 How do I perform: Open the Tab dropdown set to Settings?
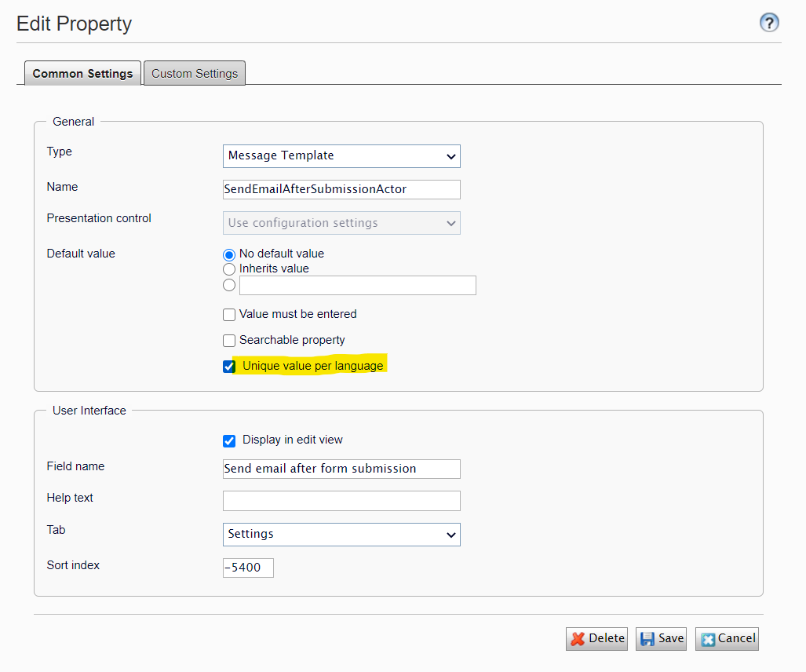[x=341, y=535]
